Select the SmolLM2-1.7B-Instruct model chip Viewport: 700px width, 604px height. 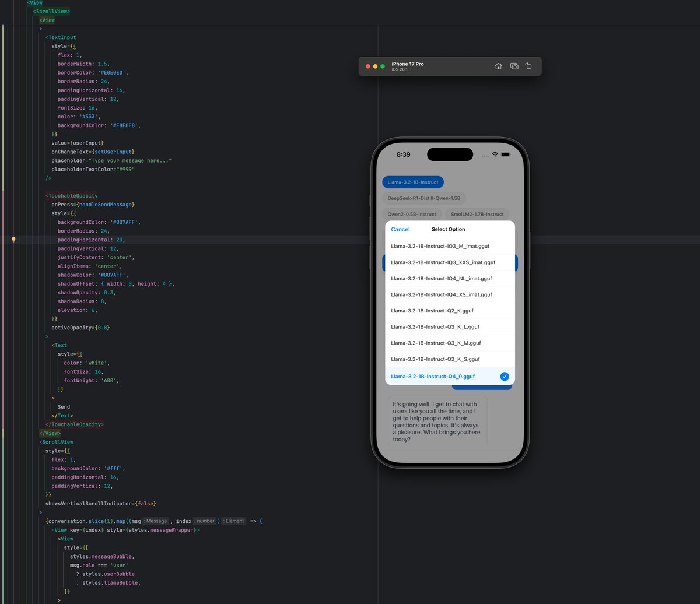[477, 214]
